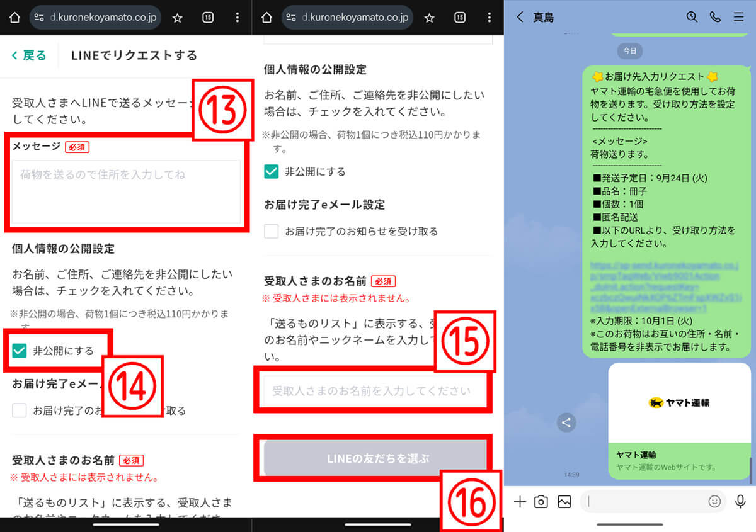
Task: Toggle 非公開にする in the middle screenshot
Action: click(x=273, y=171)
